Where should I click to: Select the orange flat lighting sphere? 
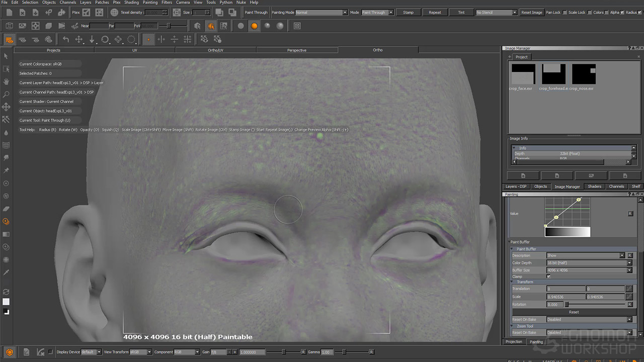[x=254, y=26]
